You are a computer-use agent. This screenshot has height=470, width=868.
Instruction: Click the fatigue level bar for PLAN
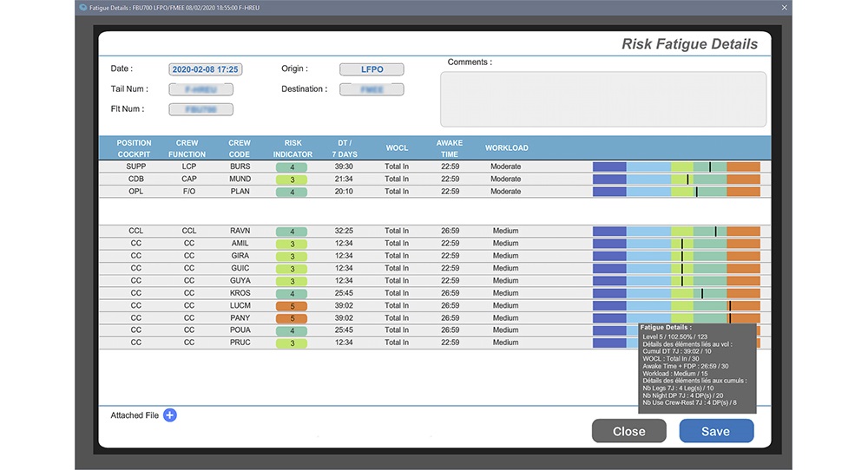pos(675,192)
